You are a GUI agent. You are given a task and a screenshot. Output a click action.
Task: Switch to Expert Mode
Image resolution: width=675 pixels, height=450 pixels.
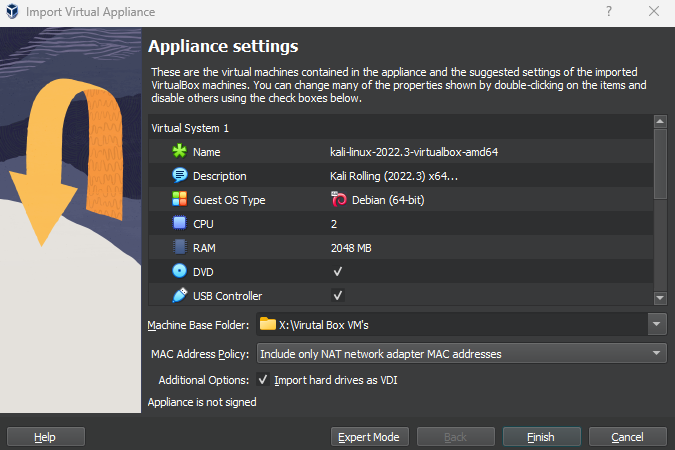(x=369, y=437)
